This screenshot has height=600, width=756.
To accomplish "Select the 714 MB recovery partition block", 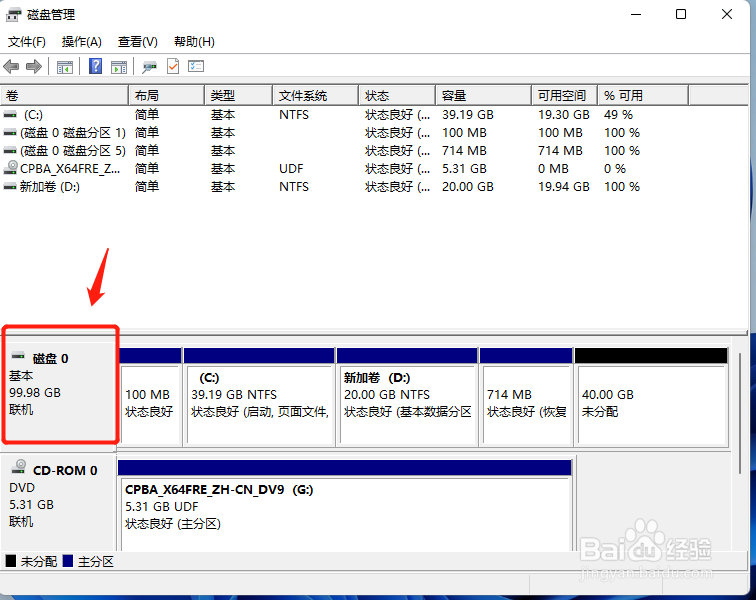I will 526,396.
